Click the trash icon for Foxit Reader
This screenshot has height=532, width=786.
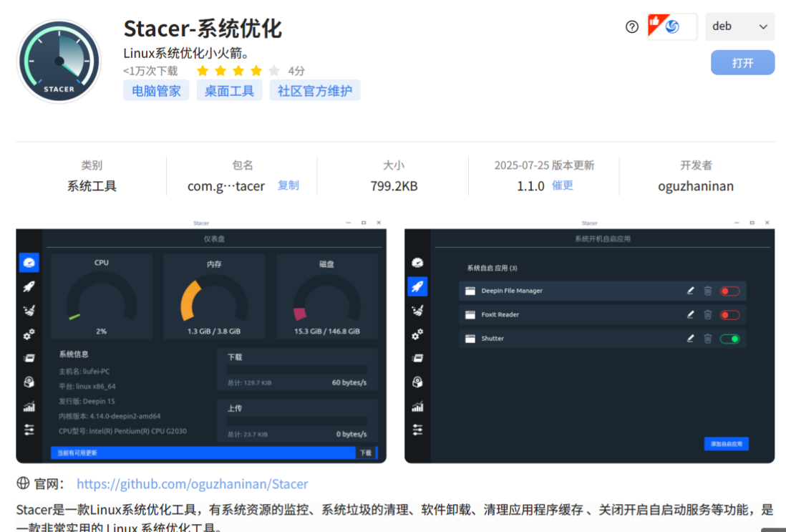[x=708, y=314]
